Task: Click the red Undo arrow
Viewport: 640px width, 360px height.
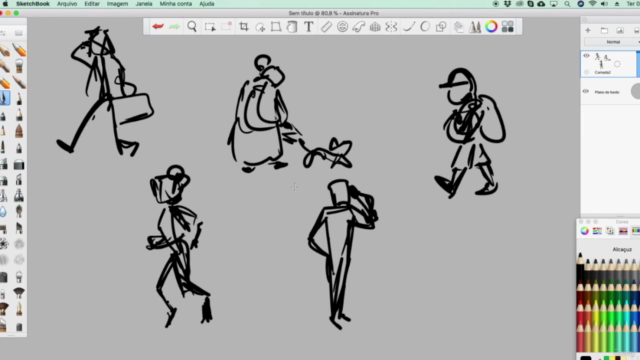Action: point(158,27)
